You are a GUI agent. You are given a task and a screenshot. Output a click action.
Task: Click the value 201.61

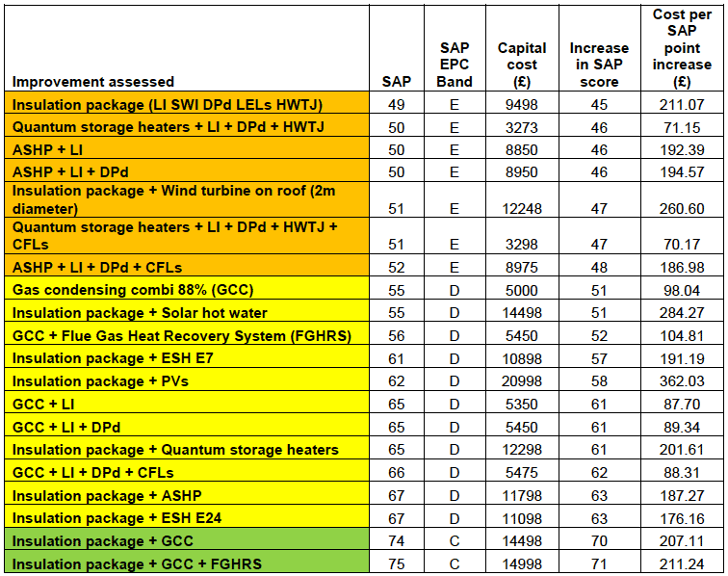coord(682,450)
